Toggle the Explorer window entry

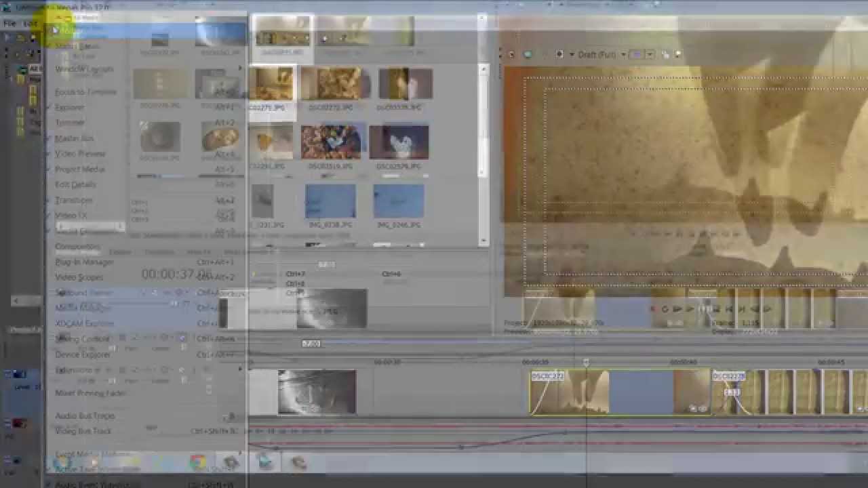[x=69, y=107]
